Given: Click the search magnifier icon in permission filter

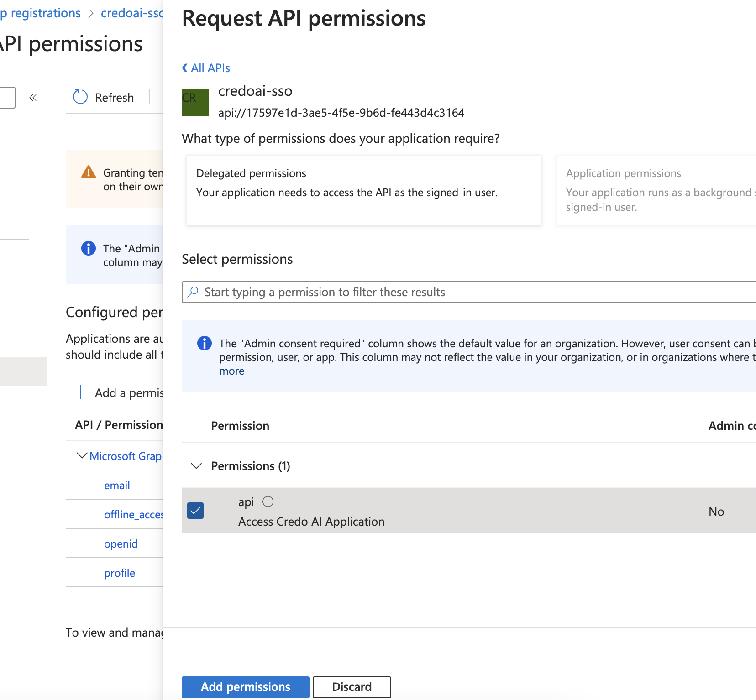Looking at the screenshot, I should [x=194, y=292].
